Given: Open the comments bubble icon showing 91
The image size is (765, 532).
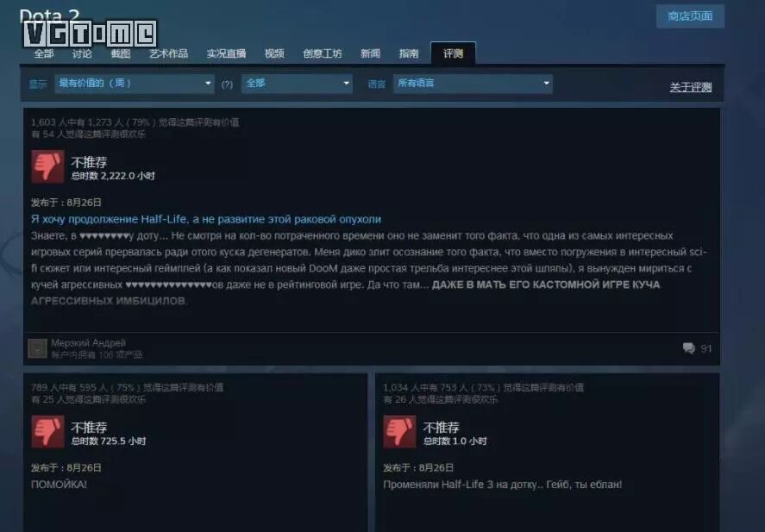Looking at the screenshot, I should pyautogui.click(x=689, y=348).
